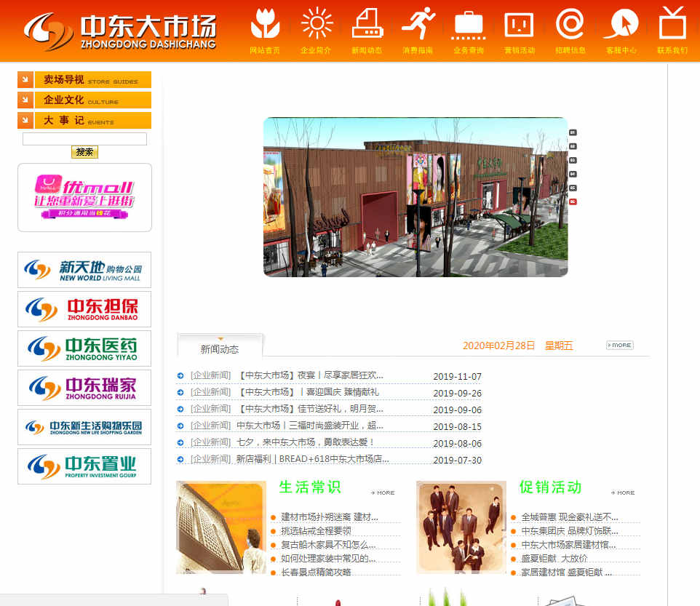Open the 新天地购物公园 New World banner
The image size is (700, 606).
pos(84,270)
